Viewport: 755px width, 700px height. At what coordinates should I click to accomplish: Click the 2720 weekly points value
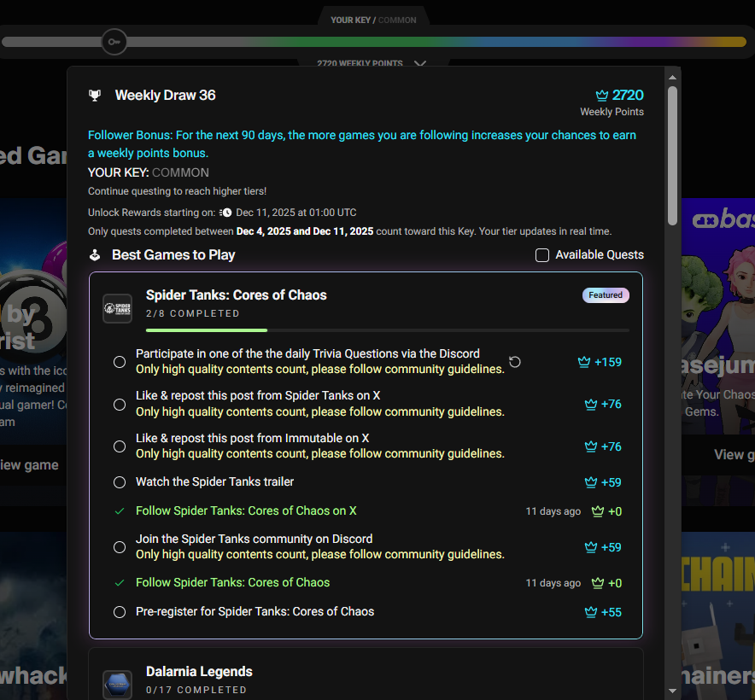(628, 96)
